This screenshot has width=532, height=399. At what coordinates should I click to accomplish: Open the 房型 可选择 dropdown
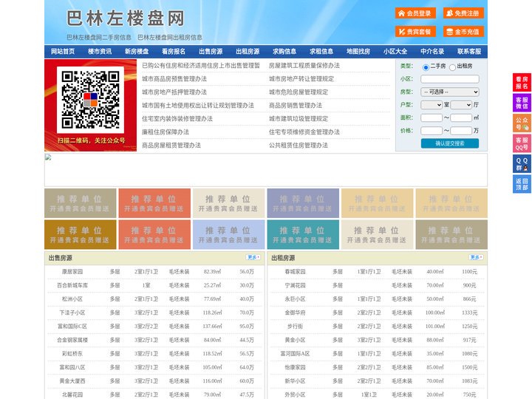point(450,92)
